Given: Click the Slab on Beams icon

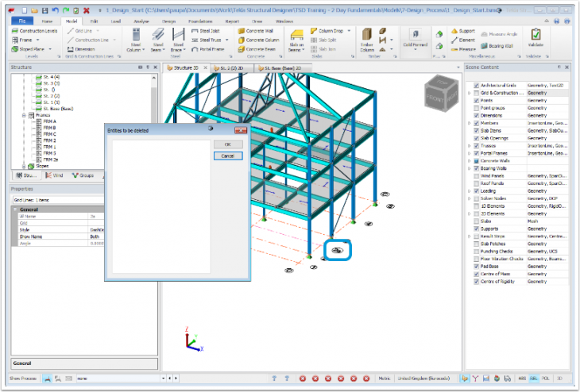Looking at the screenshot, I should point(296,36).
